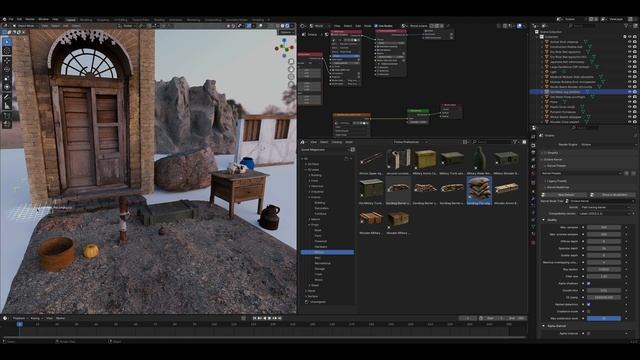The image size is (640, 360).
Task: Open the node editor type icon in header
Action: click(303, 26)
